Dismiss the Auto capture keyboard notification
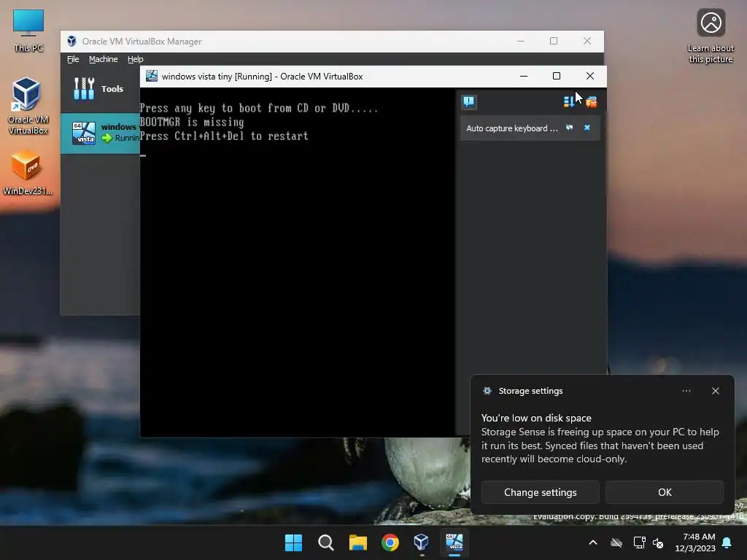 [587, 128]
